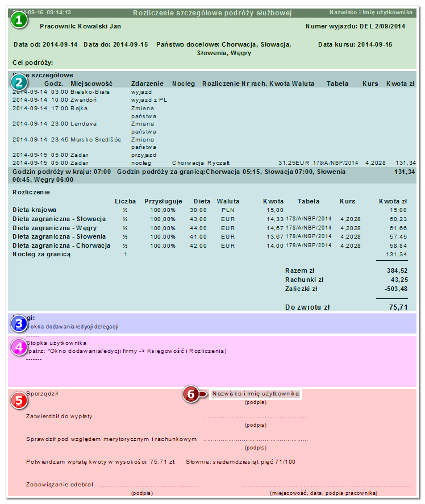Viewport: 425px width, 504px height.
Task: Click 'Nazwisko i Imię użytkownika' signature field
Action: click(256, 394)
